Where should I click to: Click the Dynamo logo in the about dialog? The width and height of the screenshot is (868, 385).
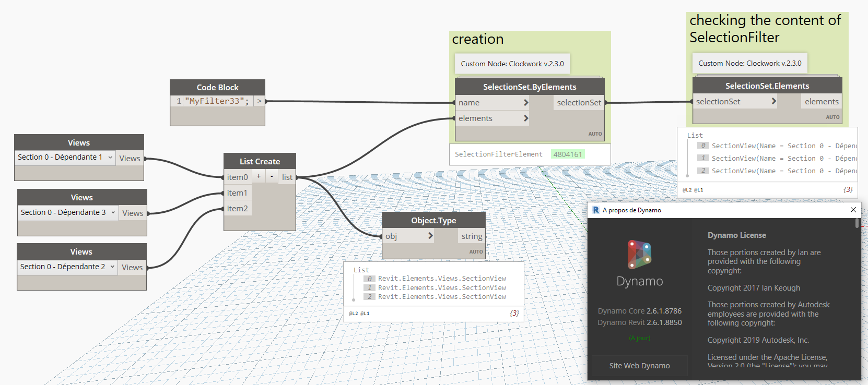point(639,254)
